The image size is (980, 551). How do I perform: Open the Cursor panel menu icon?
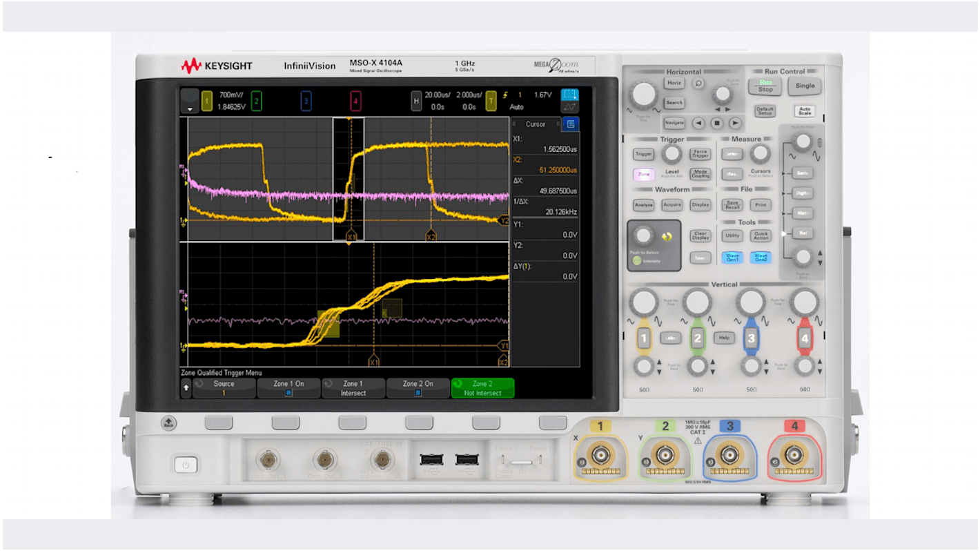571,124
